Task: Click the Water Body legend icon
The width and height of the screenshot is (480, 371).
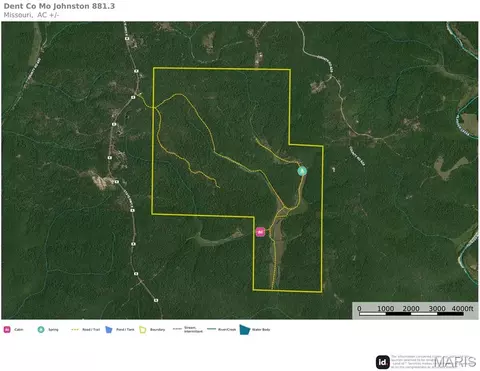Action: point(245,330)
